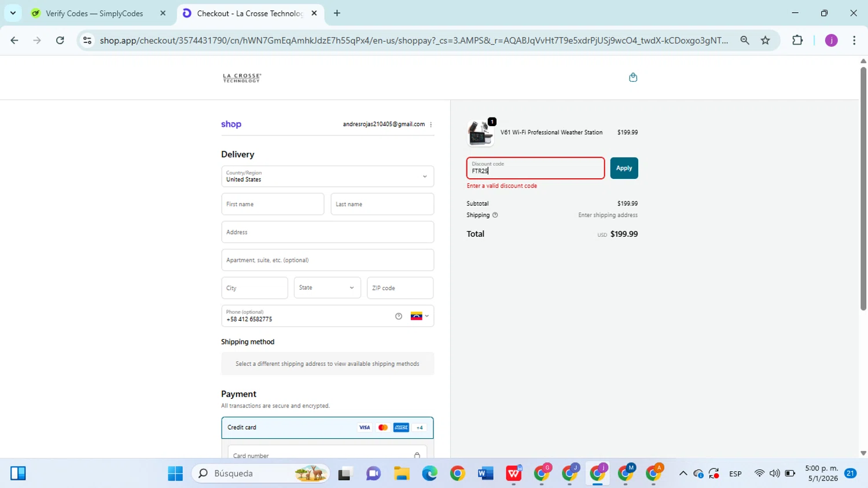Select the Credit card payment option

click(x=328, y=428)
